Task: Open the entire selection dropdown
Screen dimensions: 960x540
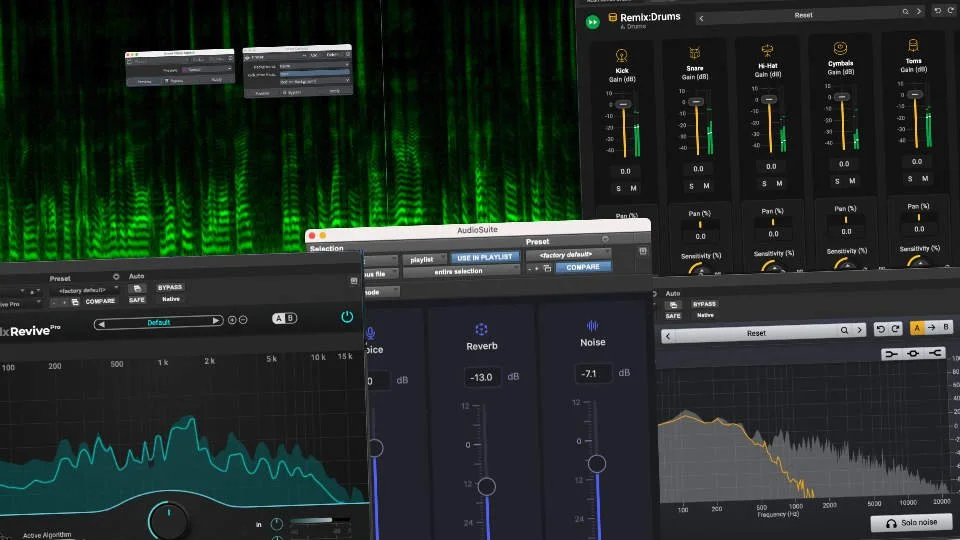Action: click(x=461, y=271)
